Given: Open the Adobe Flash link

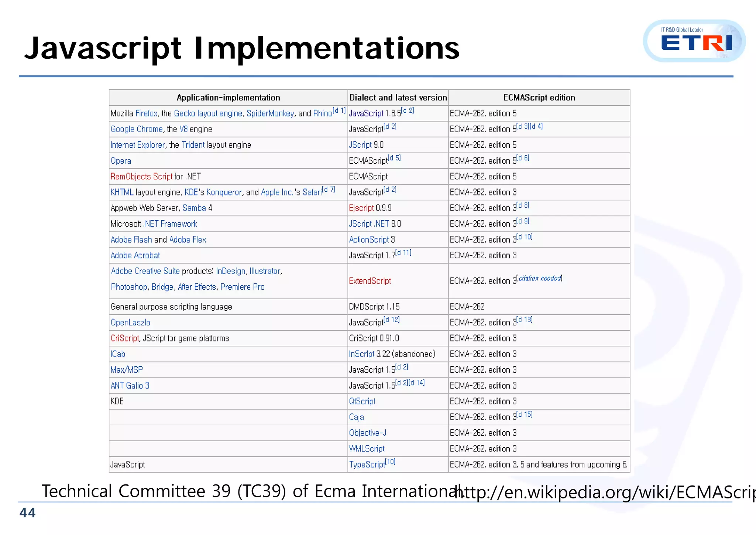Looking at the screenshot, I should (x=131, y=240).
